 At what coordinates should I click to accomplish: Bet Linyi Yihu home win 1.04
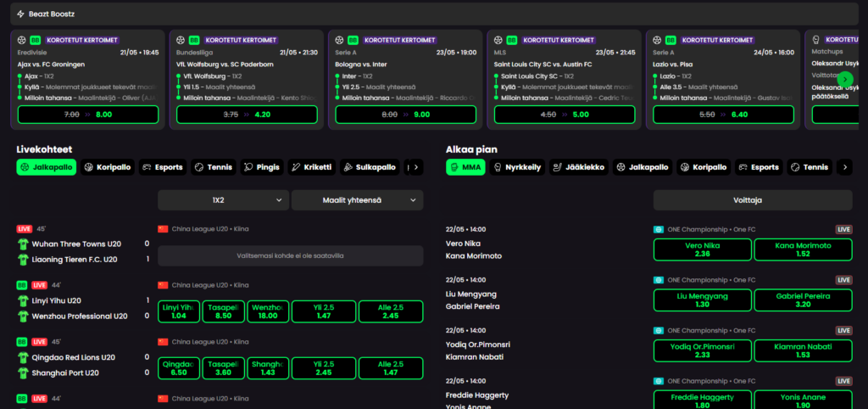pos(179,311)
